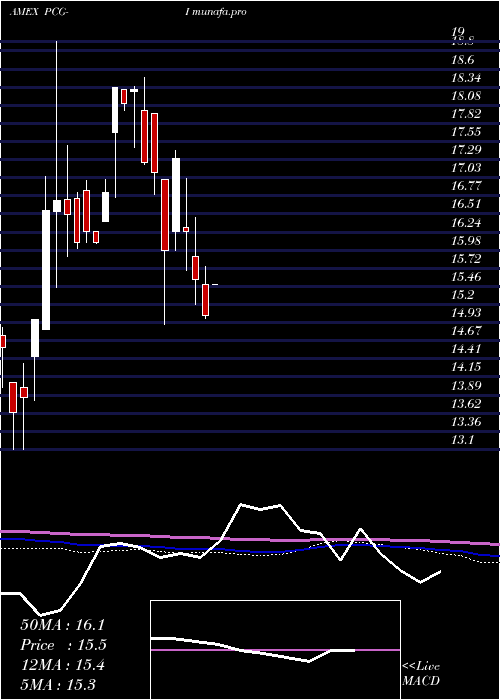Click the 17.82 price axis label
The height and width of the screenshot is (700, 500).
(x=466, y=114)
